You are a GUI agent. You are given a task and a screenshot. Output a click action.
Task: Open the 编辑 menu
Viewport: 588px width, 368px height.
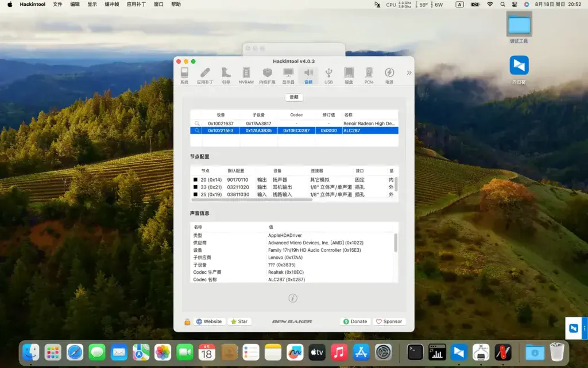(75, 5)
